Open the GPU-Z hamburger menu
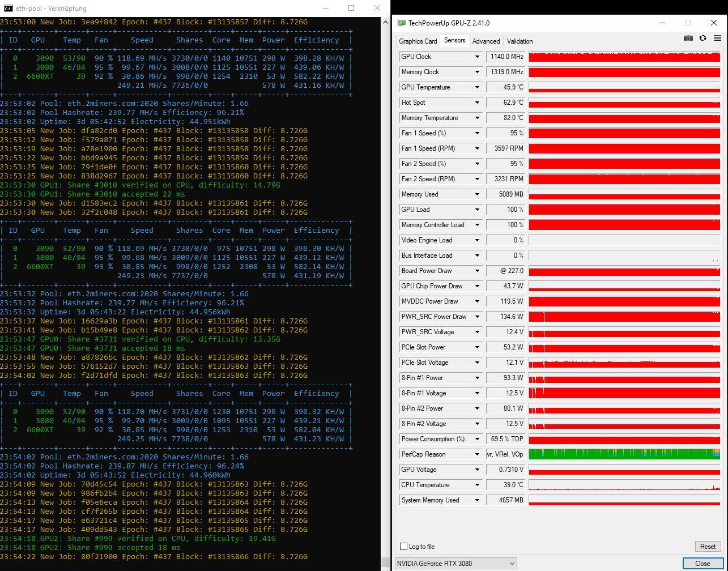This screenshot has height=571, width=728. [717, 38]
